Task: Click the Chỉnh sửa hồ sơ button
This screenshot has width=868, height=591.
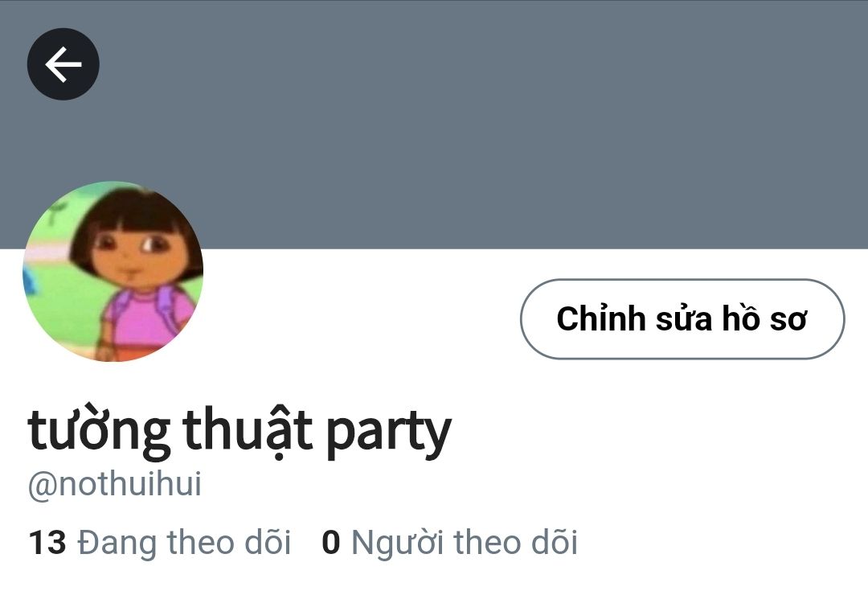Action: pos(682,319)
